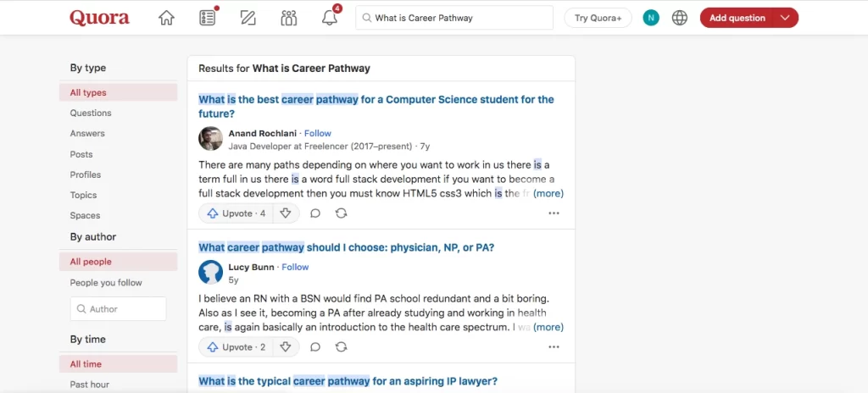
Task: Select the All people author filter
Action: point(119,262)
